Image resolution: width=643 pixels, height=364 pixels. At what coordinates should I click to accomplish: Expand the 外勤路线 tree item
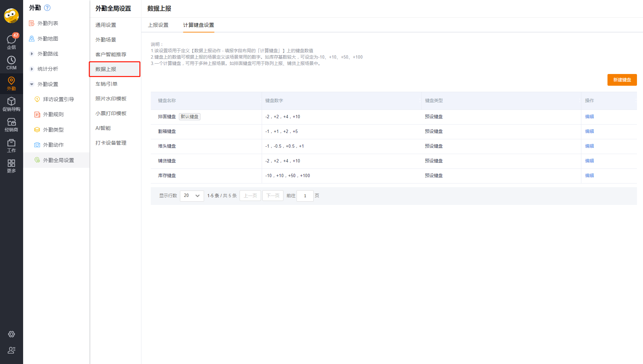coord(32,54)
